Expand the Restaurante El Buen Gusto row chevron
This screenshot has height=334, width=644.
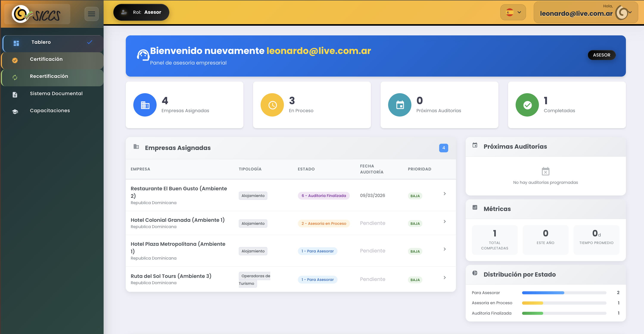445,194
